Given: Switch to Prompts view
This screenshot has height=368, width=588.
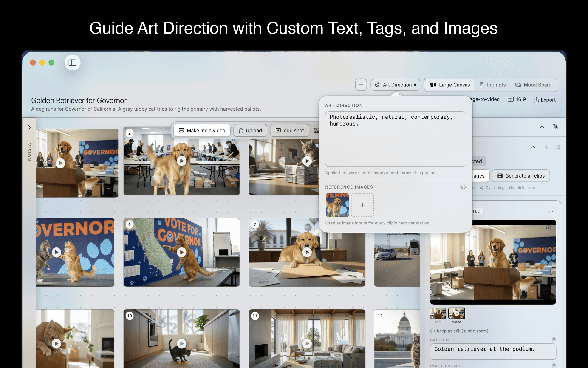Looking at the screenshot, I should click(492, 85).
